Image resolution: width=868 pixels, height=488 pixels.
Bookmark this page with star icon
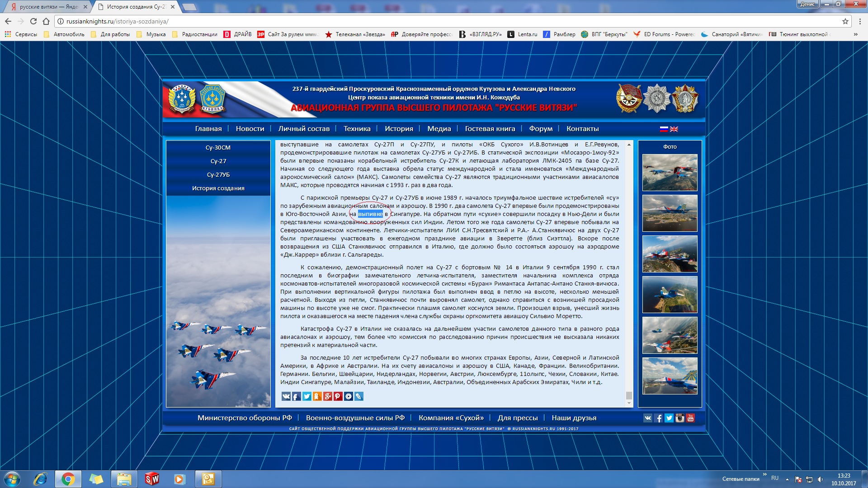845,21
